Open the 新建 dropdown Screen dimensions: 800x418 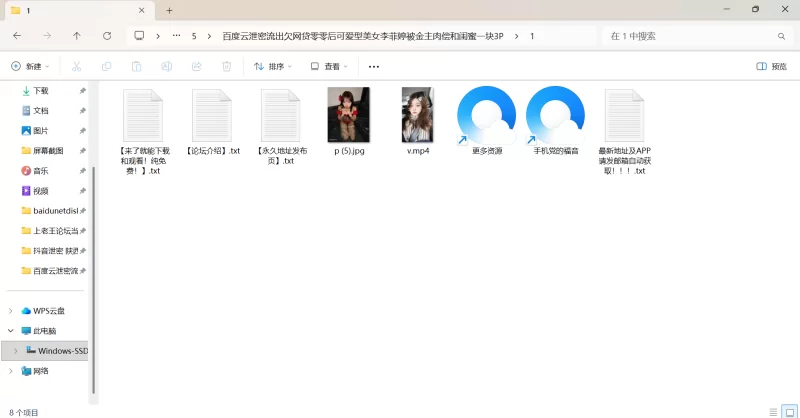30,67
